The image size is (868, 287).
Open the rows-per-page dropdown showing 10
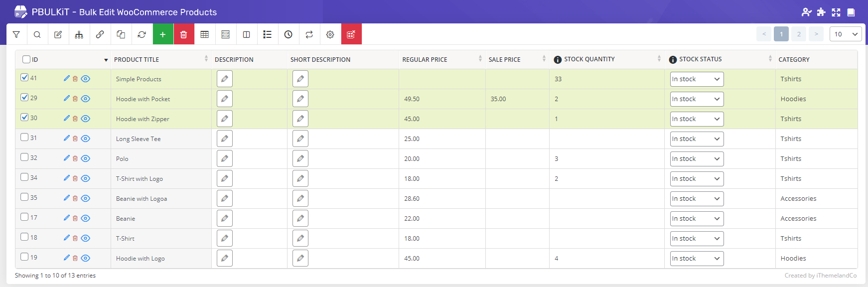846,34
